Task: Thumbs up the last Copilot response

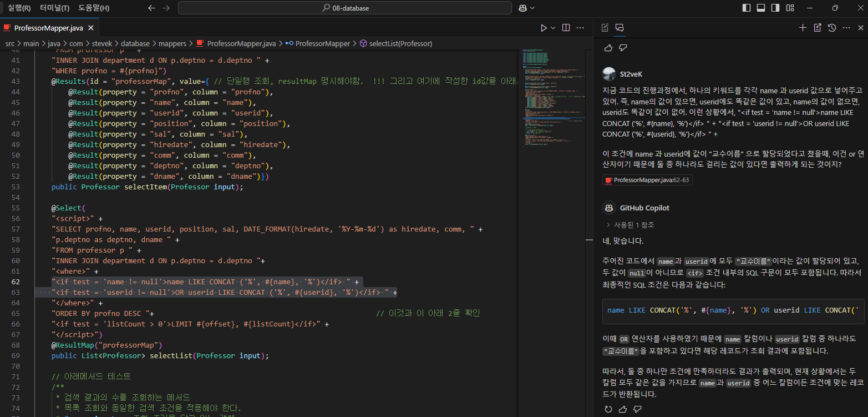Action: pyautogui.click(x=623, y=409)
